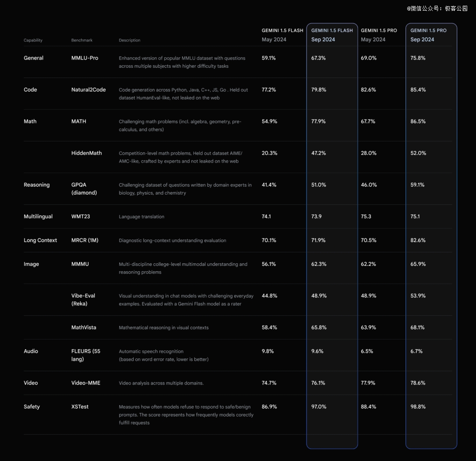Select the HiddenMath benchmark name

point(86,153)
